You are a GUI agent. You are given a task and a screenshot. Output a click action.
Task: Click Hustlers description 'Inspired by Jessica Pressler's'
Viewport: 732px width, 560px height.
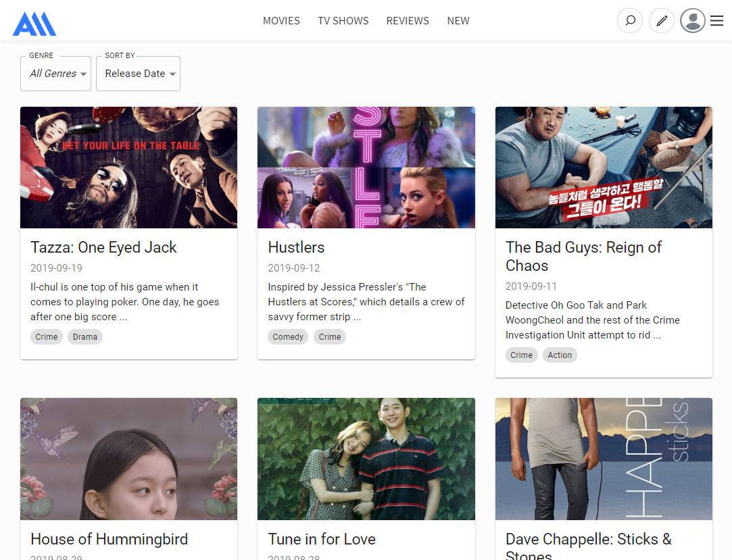tap(366, 302)
